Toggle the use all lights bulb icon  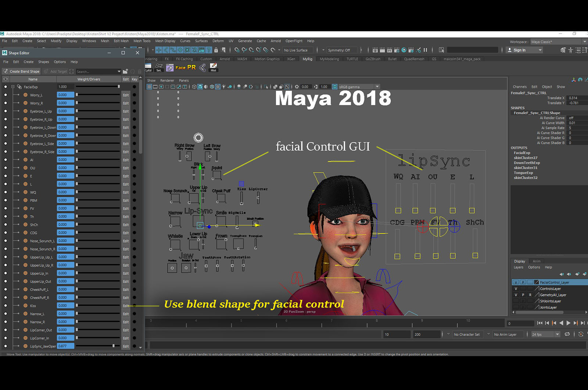pos(223,87)
